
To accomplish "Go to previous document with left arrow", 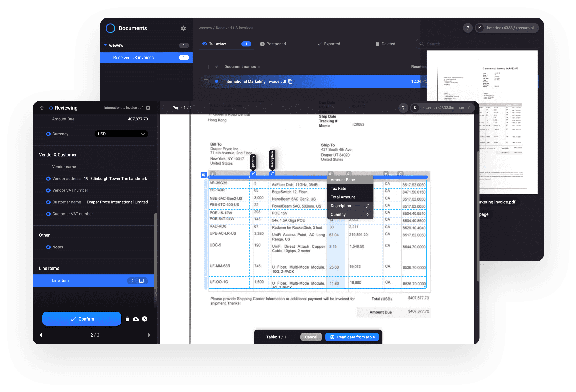I will pos(41,335).
